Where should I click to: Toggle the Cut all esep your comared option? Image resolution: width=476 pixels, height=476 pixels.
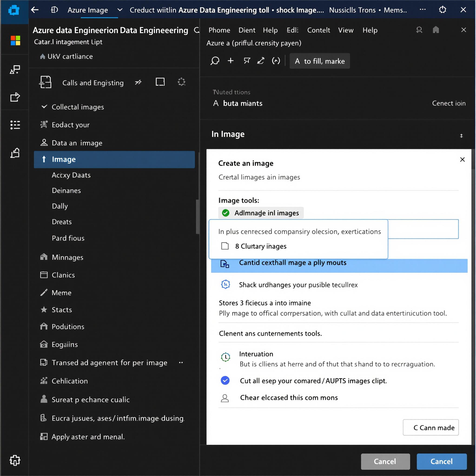pyautogui.click(x=225, y=380)
